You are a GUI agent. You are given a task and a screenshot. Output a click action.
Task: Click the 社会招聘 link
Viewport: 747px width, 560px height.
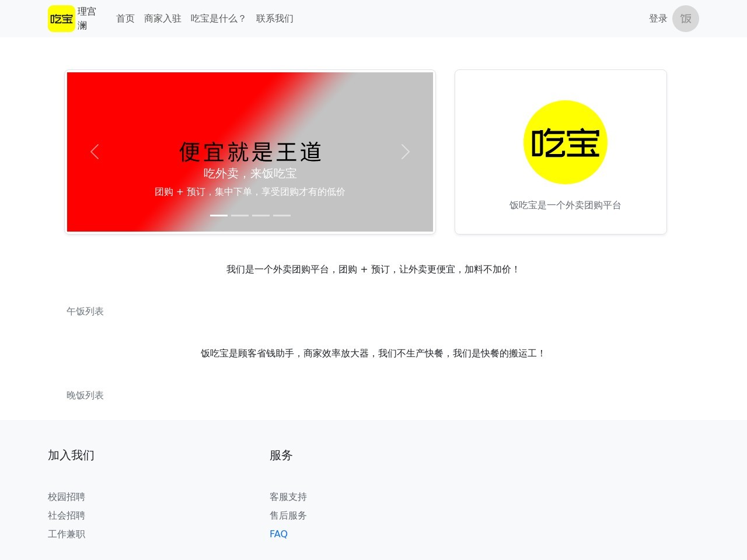[x=67, y=515]
